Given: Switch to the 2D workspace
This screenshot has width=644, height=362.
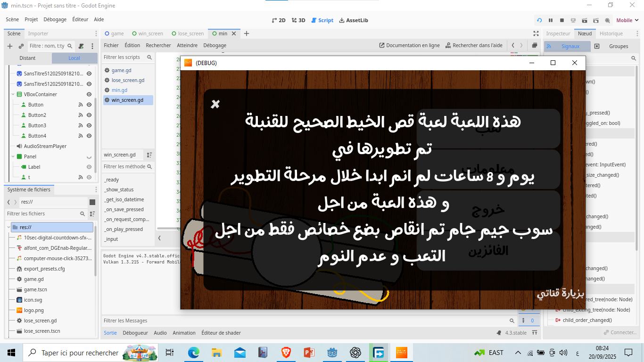Looking at the screenshot, I should 279,20.
